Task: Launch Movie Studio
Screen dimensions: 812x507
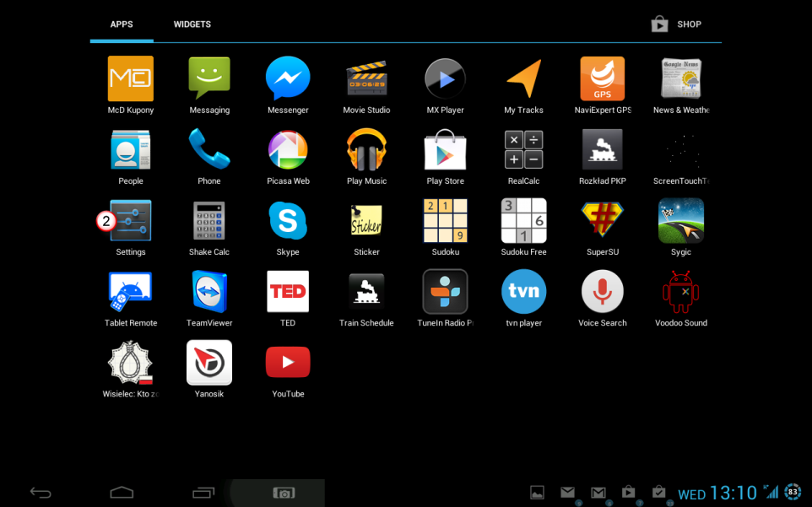Action: pyautogui.click(x=366, y=78)
